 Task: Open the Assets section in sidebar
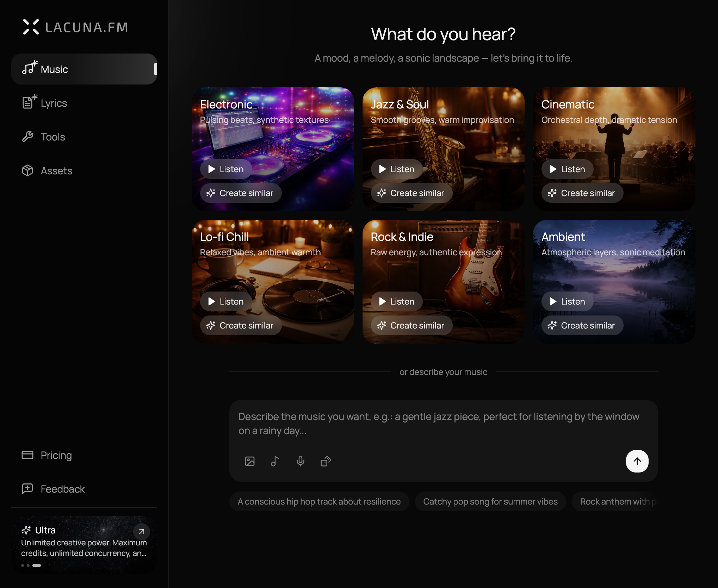[84, 170]
